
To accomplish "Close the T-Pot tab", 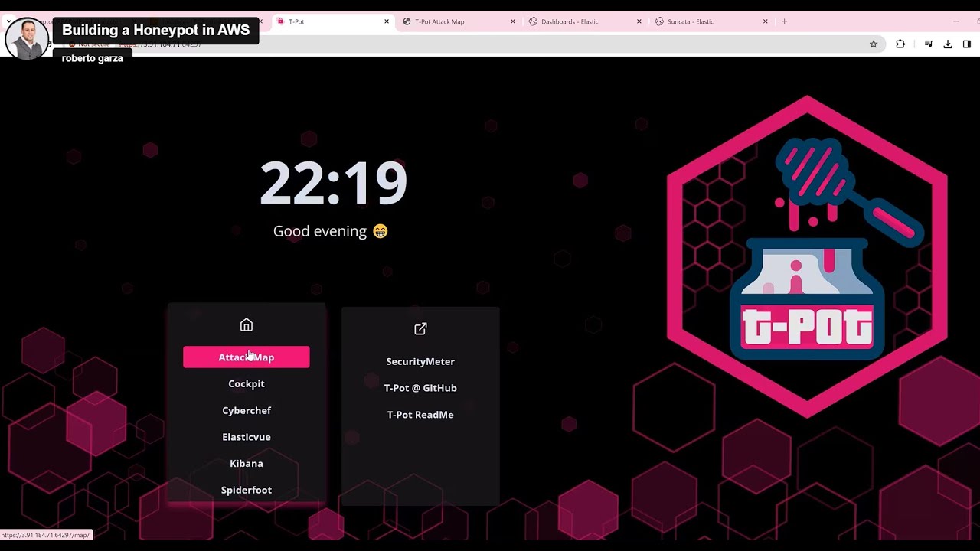I will 387,21.
